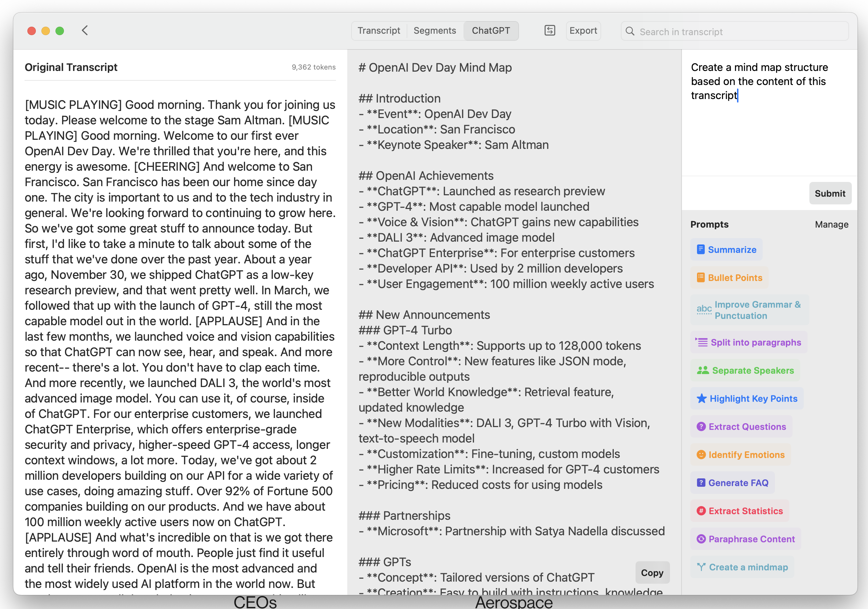Click the Original Transcript heading
The height and width of the screenshot is (609, 868).
(71, 67)
